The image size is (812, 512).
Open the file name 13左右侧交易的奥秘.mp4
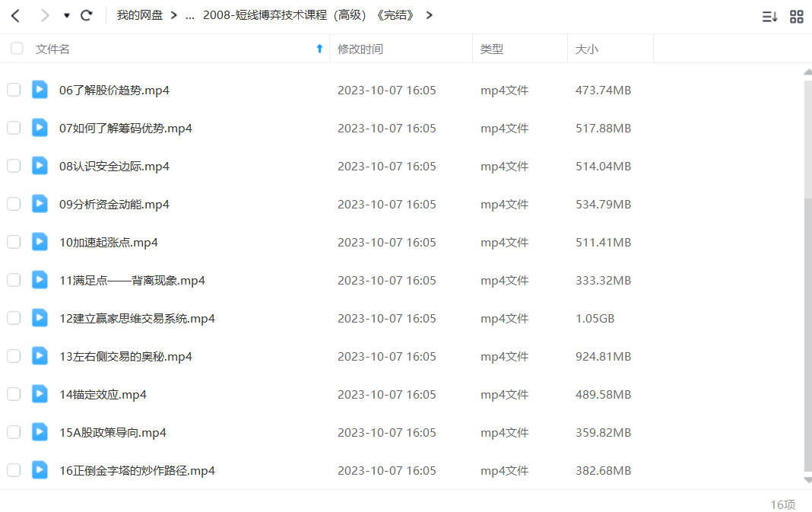pyautogui.click(x=126, y=357)
